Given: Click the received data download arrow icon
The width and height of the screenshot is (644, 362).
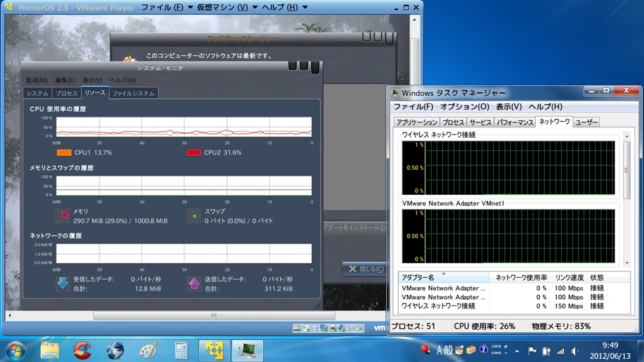Looking at the screenshot, I should tap(63, 283).
